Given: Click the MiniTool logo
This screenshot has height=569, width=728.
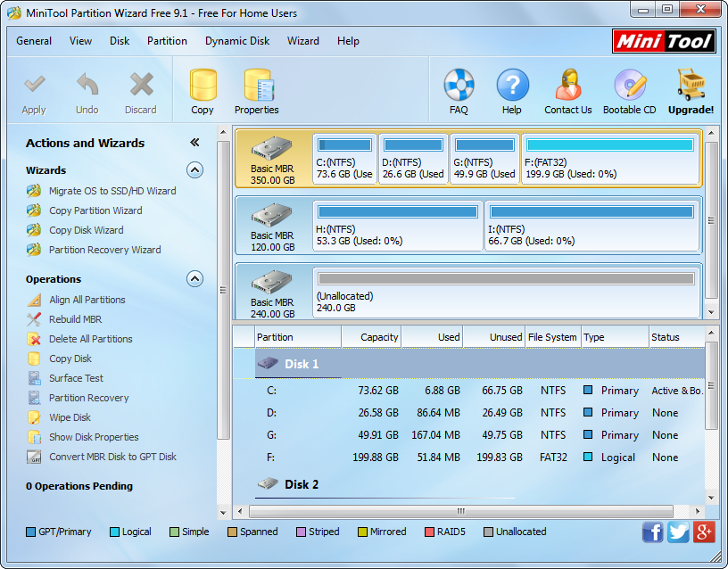Looking at the screenshot, I should [664, 41].
